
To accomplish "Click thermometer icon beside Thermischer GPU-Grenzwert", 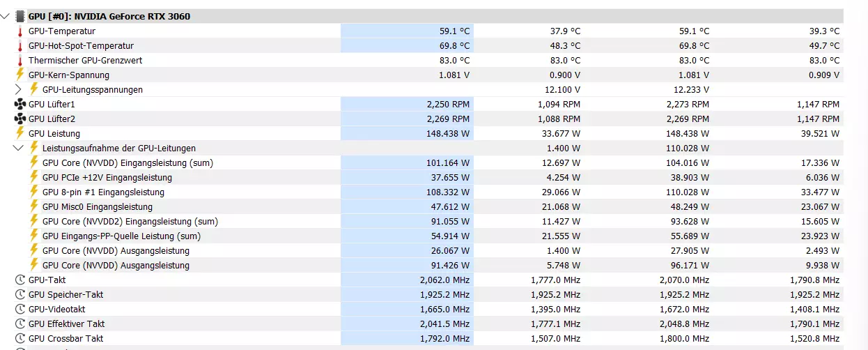I will (20, 61).
